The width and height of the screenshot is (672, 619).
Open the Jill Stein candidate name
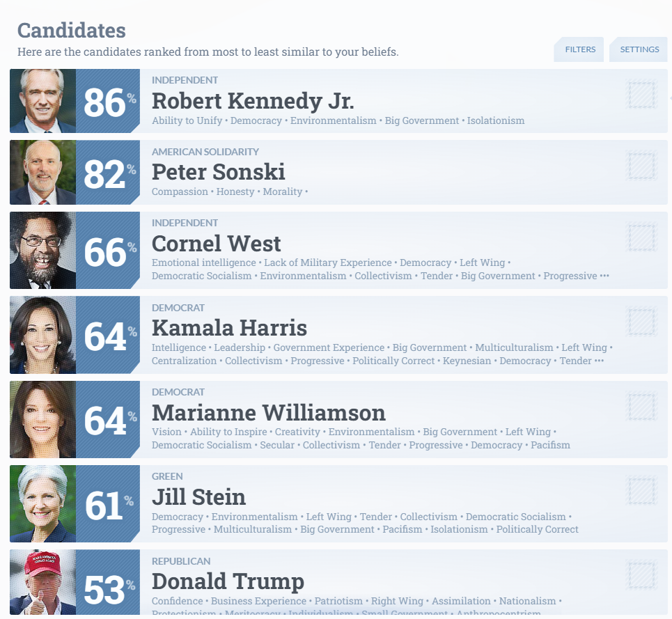pyautogui.click(x=199, y=497)
